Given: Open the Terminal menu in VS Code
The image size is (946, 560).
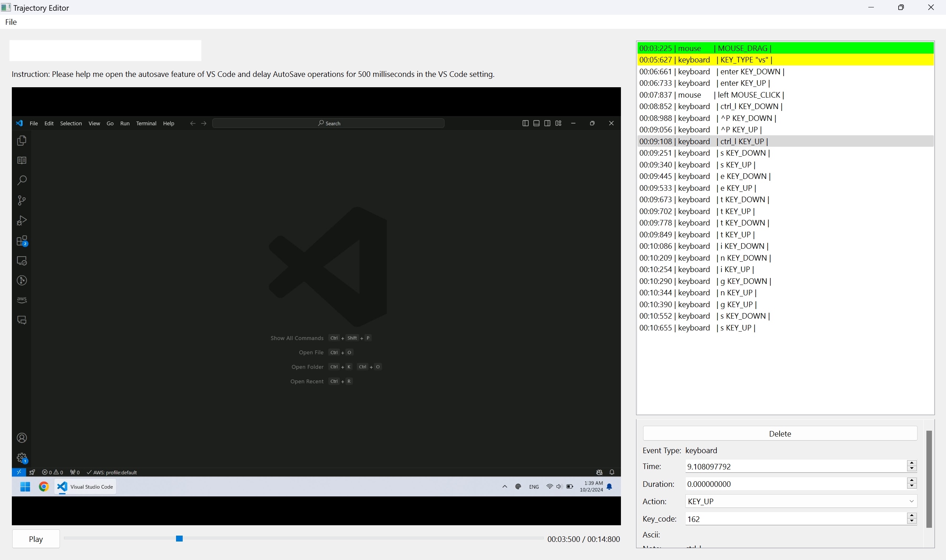Looking at the screenshot, I should (x=146, y=123).
